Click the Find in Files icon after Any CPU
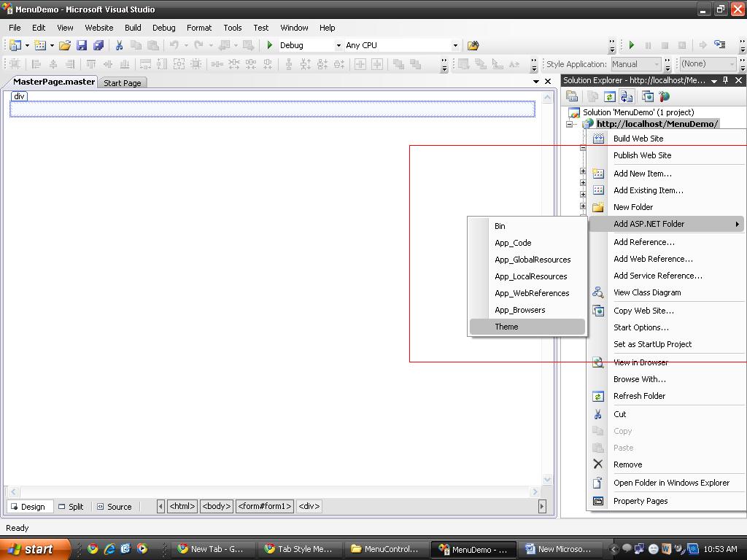This screenshot has width=747, height=560. 473,45
